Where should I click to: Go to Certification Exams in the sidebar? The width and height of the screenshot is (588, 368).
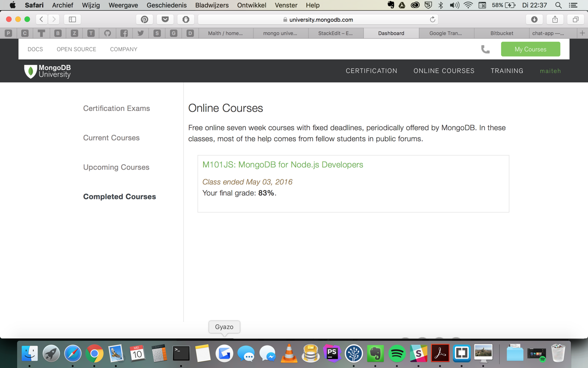(116, 108)
